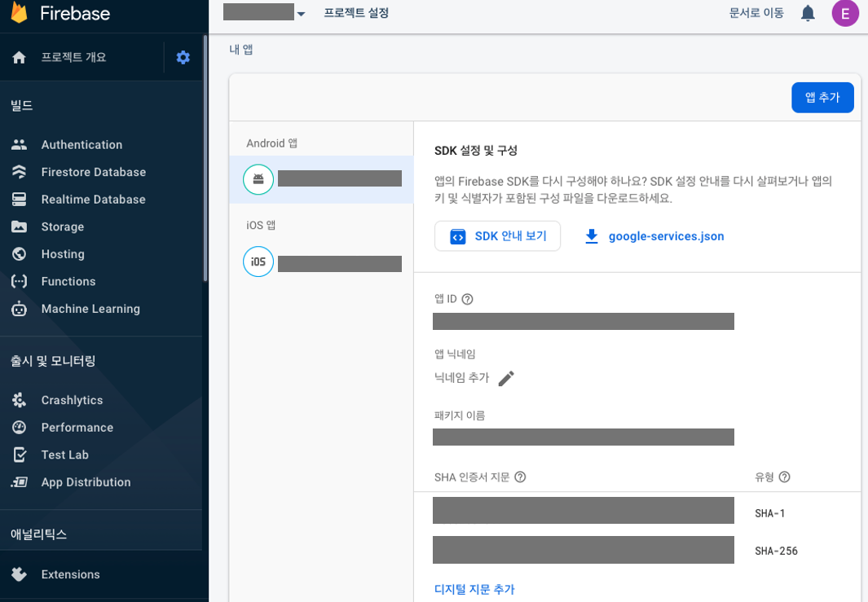This screenshot has width=868, height=602.
Task: Click the sidebar scrollbar
Action: (205, 158)
